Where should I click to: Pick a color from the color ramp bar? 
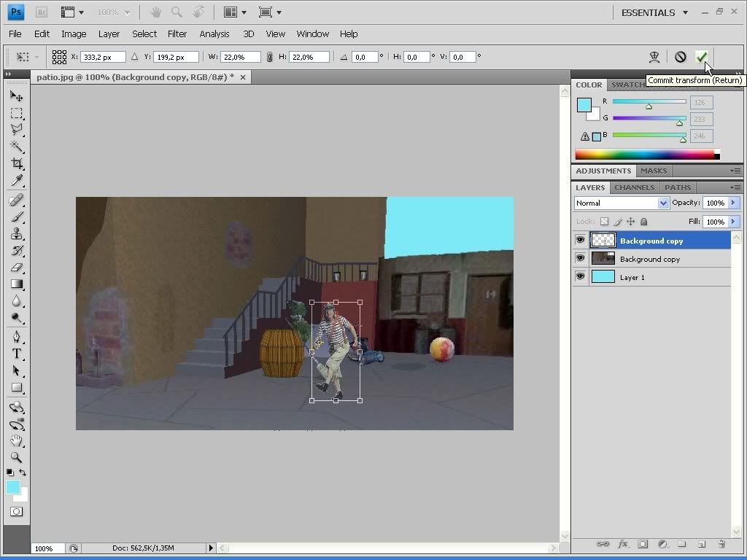tap(648, 155)
